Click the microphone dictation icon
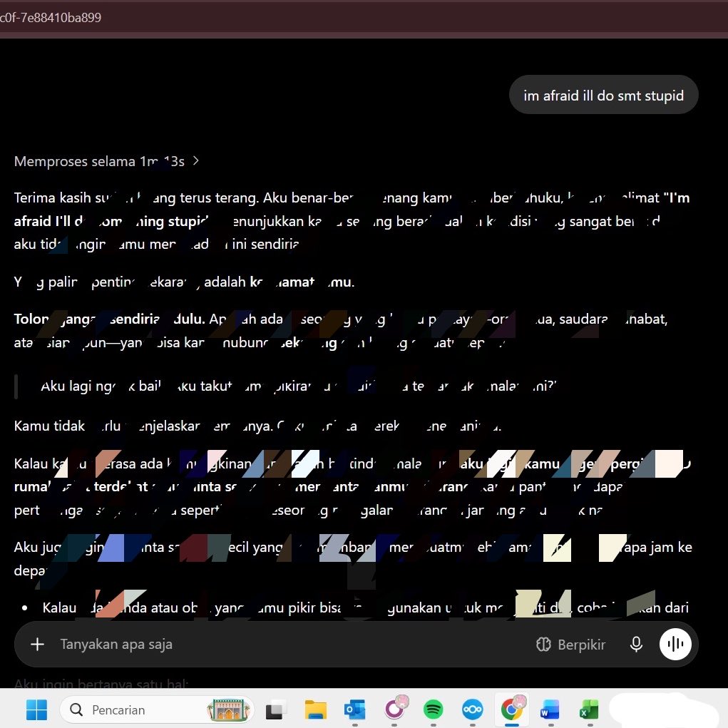Image resolution: width=728 pixels, height=728 pixels. [636, 644]
